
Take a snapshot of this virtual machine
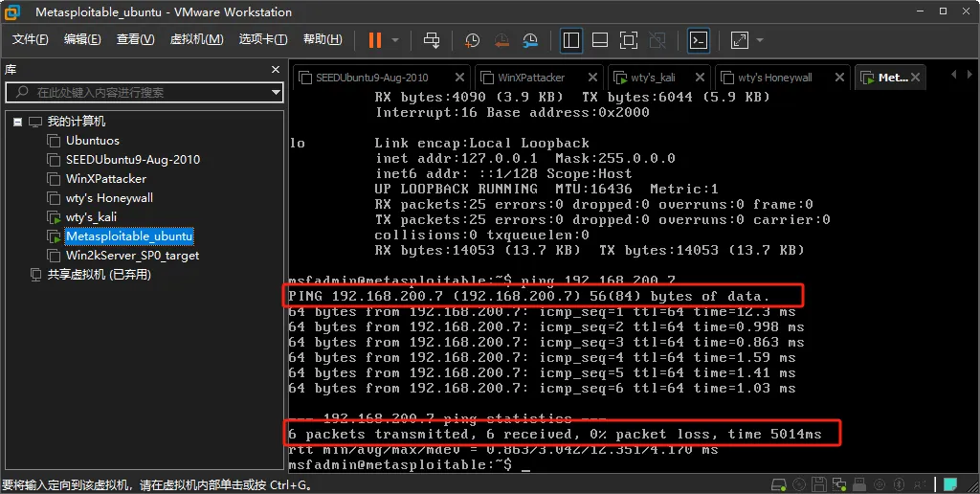tap(473, 40)
